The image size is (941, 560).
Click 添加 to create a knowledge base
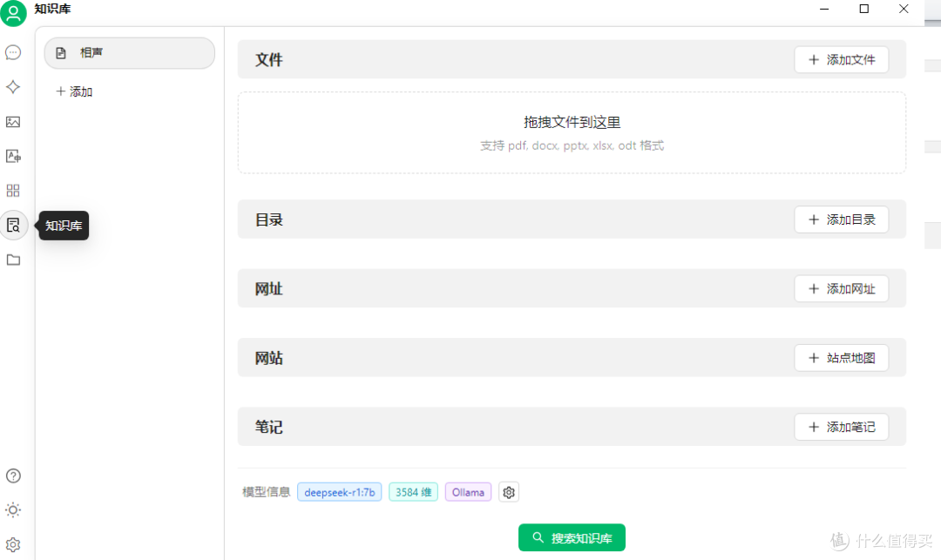tap(74, 91)
